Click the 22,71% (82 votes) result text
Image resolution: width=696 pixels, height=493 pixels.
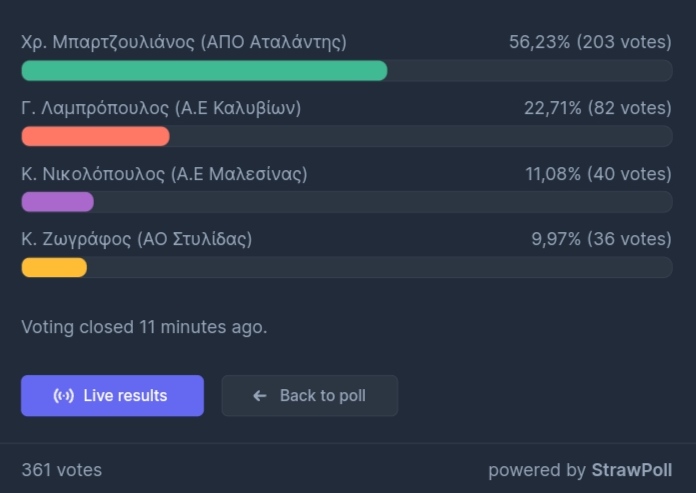pyautogui.click(x=598, y=108)
